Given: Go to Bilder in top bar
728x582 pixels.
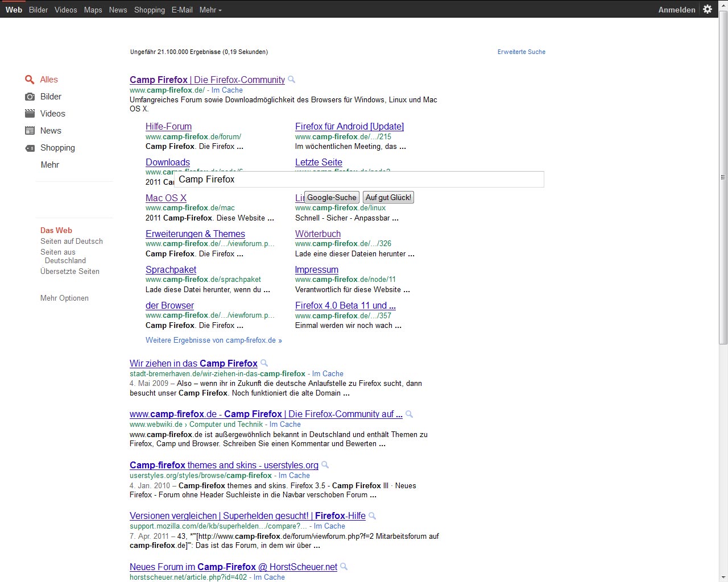Looking at the screenshot, I should [39, 10].
